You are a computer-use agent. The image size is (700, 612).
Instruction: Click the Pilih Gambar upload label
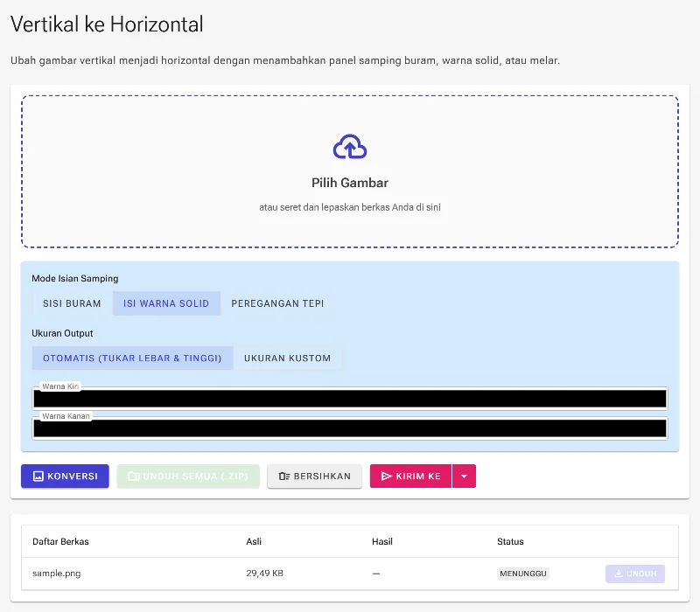(350, 183)
